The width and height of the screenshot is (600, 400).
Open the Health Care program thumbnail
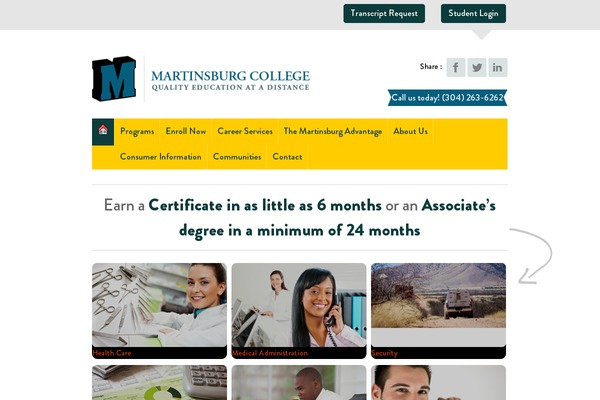159,311
